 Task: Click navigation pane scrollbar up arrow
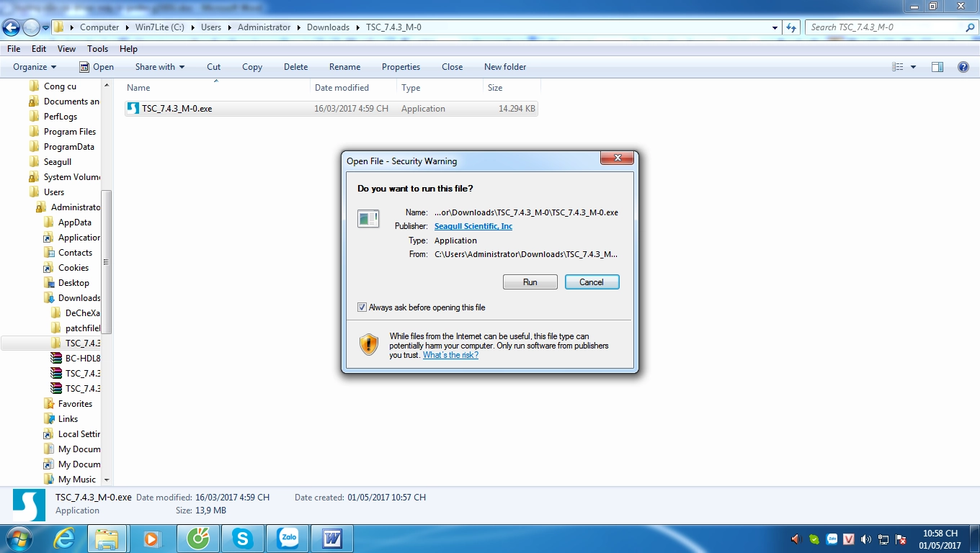(x=107, y=85)
